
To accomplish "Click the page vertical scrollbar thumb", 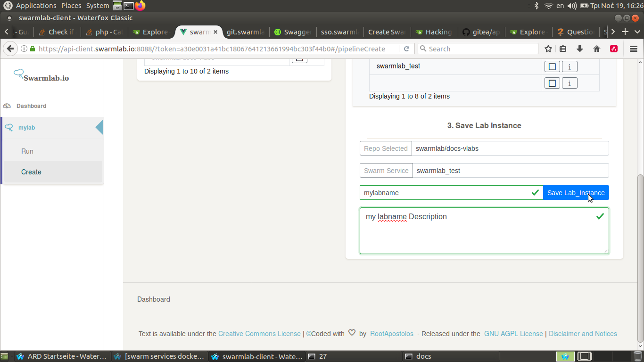I will 640,258.
